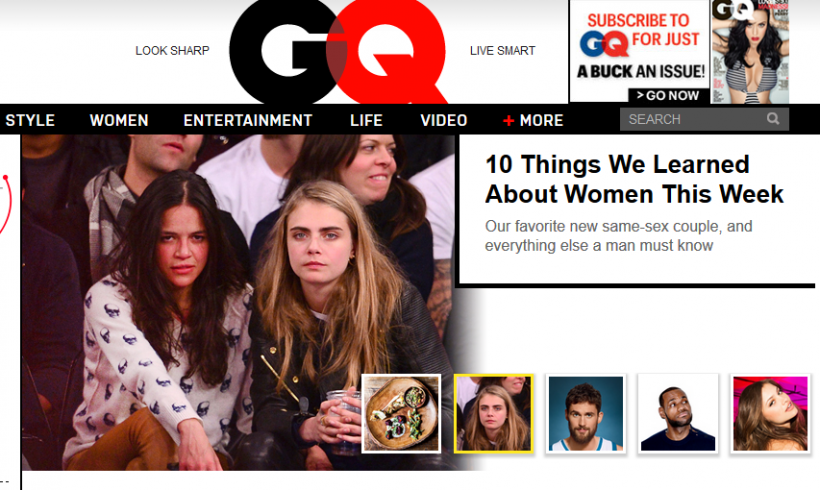Select LIFE in the navigation bar
This screenshot has width=820, height=490.
[x=366, y=120]
